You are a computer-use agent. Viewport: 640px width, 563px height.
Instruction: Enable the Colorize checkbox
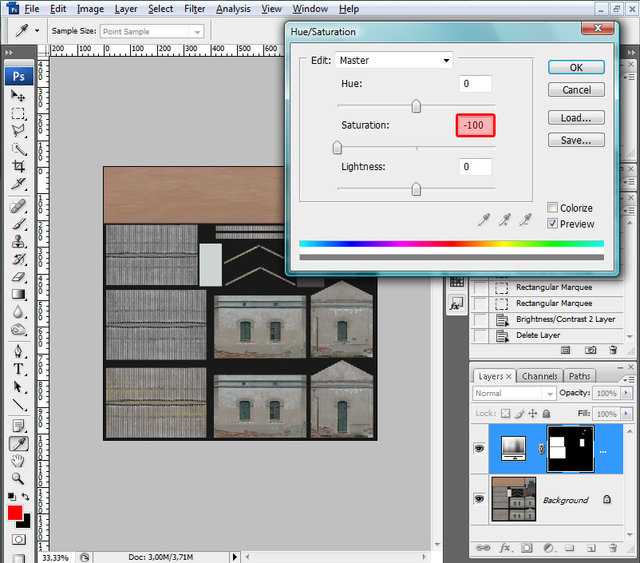[x=553, y=208]
